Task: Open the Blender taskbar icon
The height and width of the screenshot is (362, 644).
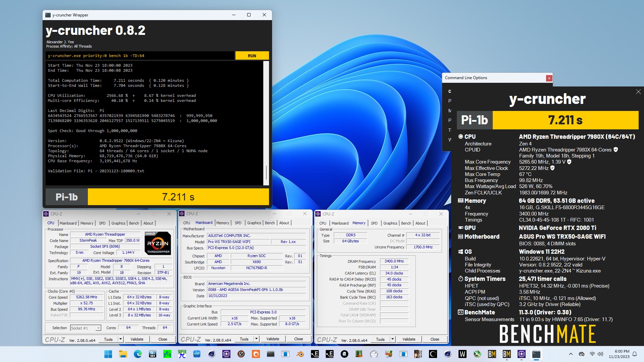Action: point(300,354)
